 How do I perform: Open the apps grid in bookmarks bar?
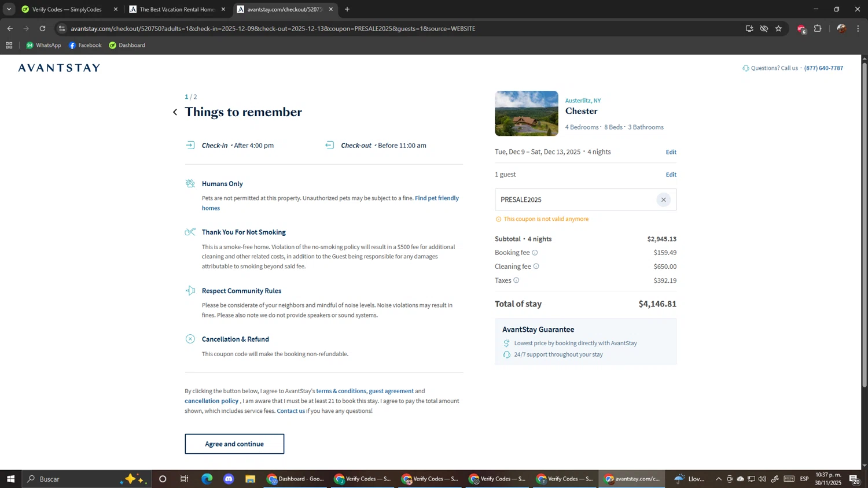(9, 45)
